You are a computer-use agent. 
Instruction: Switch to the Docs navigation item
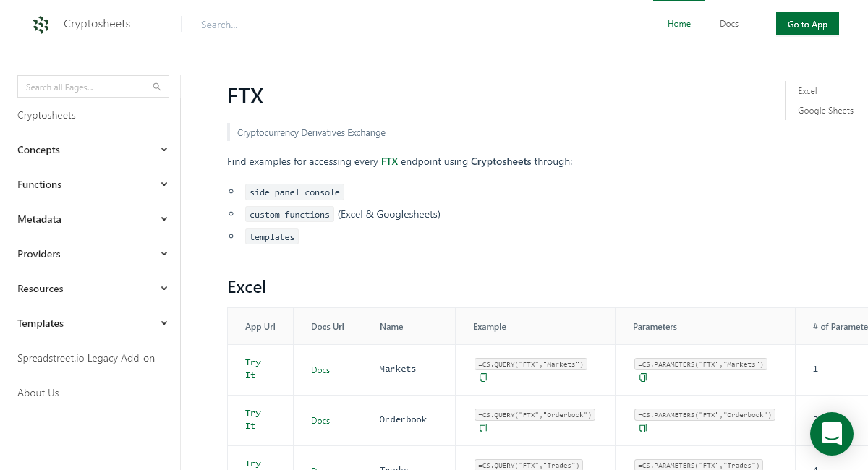(x=728, y=24)
